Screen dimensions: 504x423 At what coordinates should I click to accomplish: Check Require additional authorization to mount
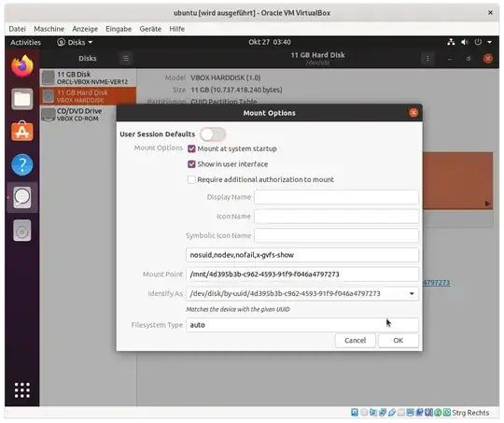coord(191,179)
